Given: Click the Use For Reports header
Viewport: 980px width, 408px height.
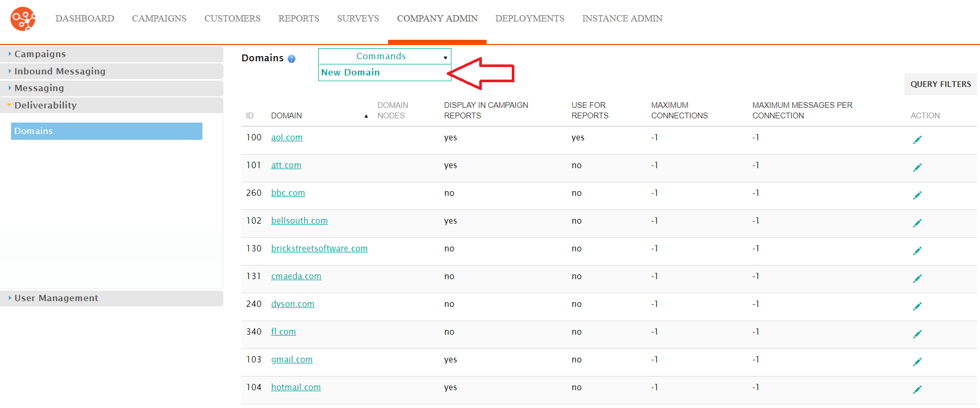Looking at the screenshot, I should (x=590, y=111).
